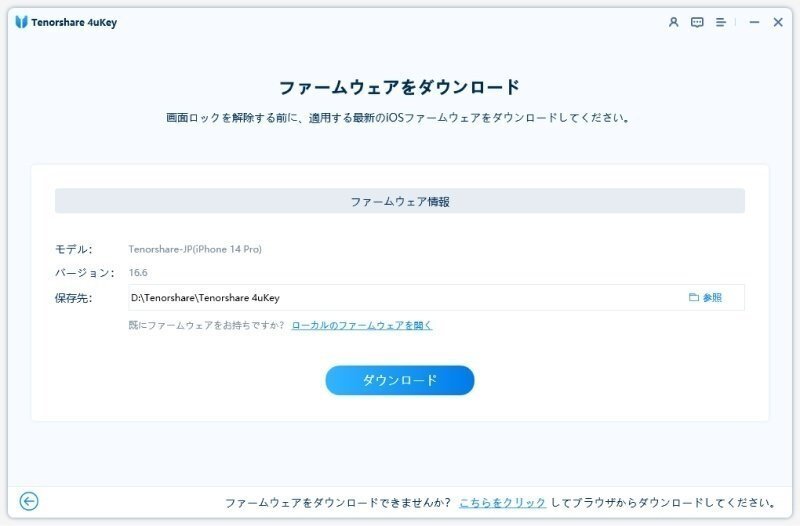The image size is (800, 526).
Task: Click the ファームウェアをダウンロード heading
Action: 400,87
